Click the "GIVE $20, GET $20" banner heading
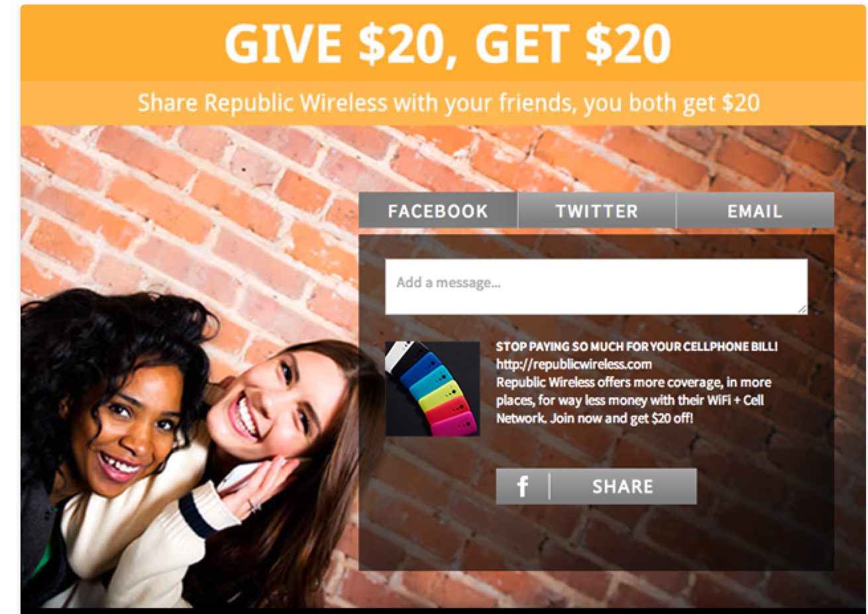This screenshot has width=868, height=614. (447, 44)
